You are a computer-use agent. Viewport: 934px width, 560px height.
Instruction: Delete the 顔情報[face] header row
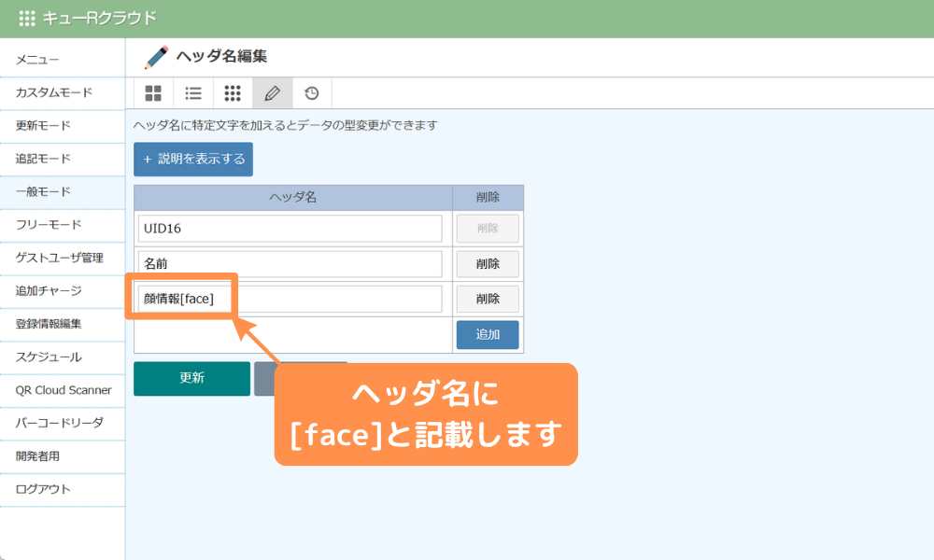(488, 299)
